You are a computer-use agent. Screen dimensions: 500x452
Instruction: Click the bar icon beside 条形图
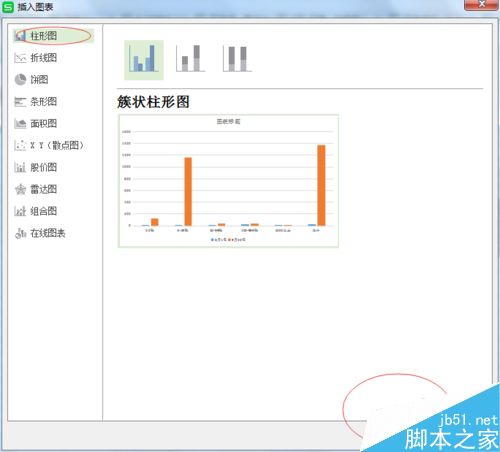click(x=20, y=102)
